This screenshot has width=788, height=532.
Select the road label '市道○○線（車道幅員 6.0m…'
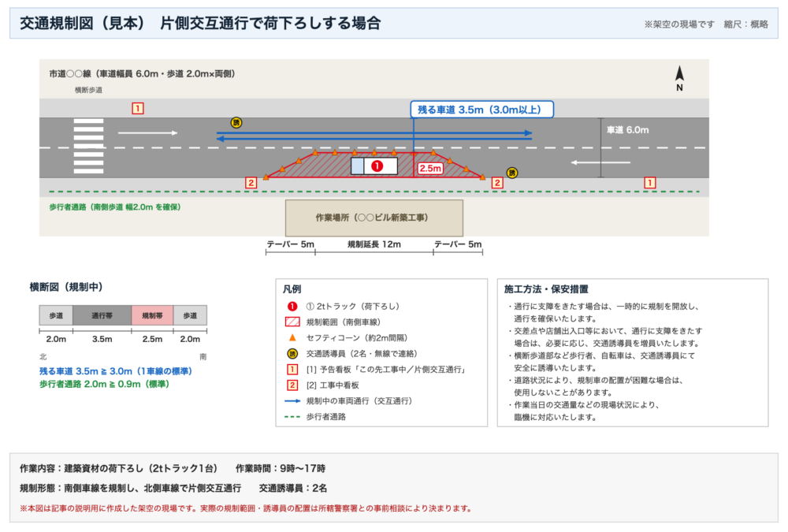click(142, 74)
